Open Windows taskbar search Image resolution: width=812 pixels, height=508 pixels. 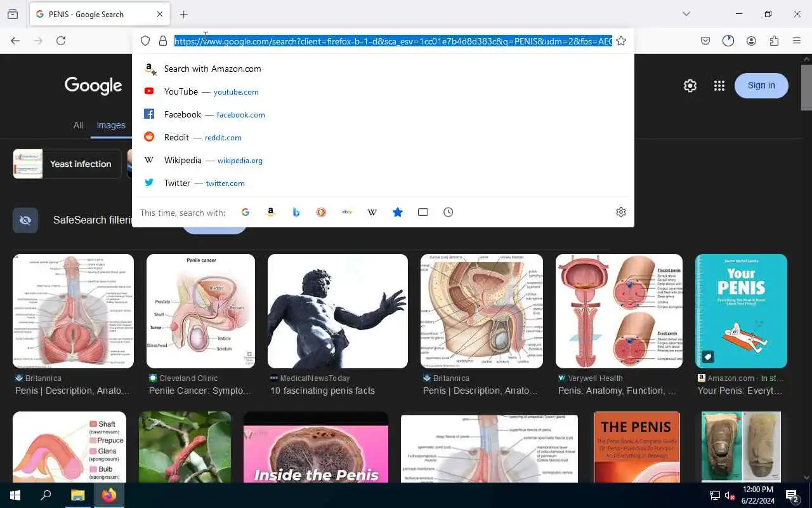click(x=46, y=495)
